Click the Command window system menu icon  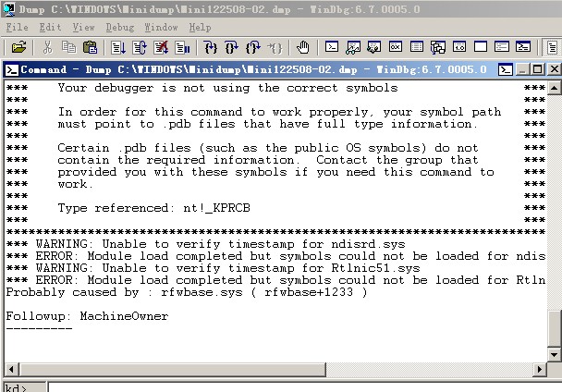point(11,69)
